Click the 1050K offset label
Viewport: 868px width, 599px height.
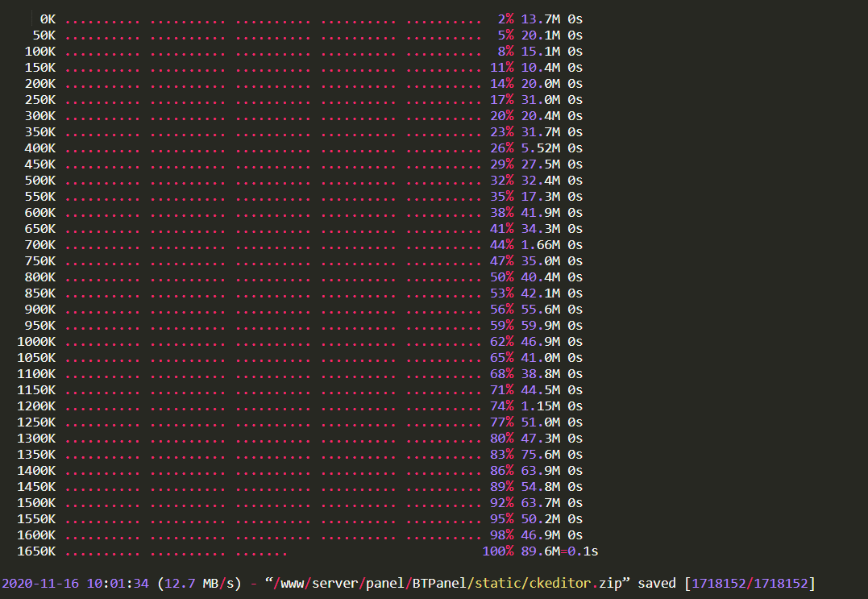(36, 358)
